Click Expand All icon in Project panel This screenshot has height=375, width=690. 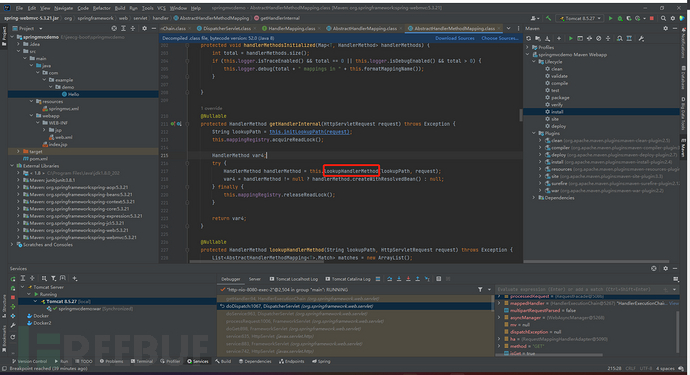pos(123,29)
